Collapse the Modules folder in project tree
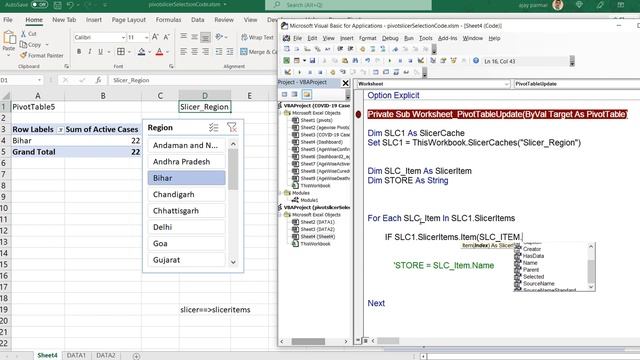Screen dimensions: 640x360 point(280,193)
